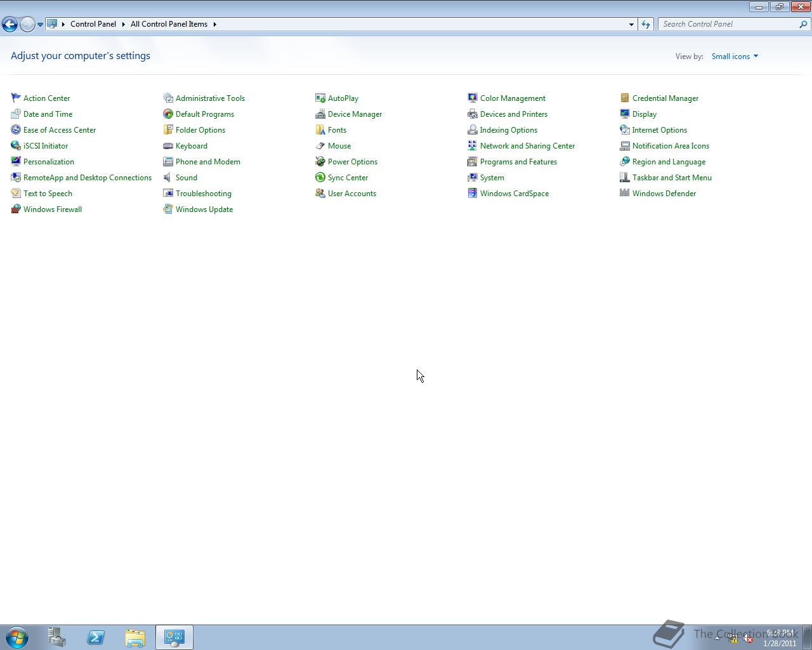
Task: Open the Windows CardSpace link
Action: pos(514,194)
